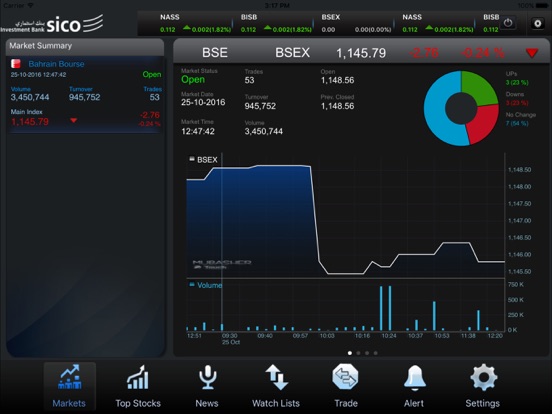
Task: Expand the BSE header red down arrow
Action: pos(532,53)
